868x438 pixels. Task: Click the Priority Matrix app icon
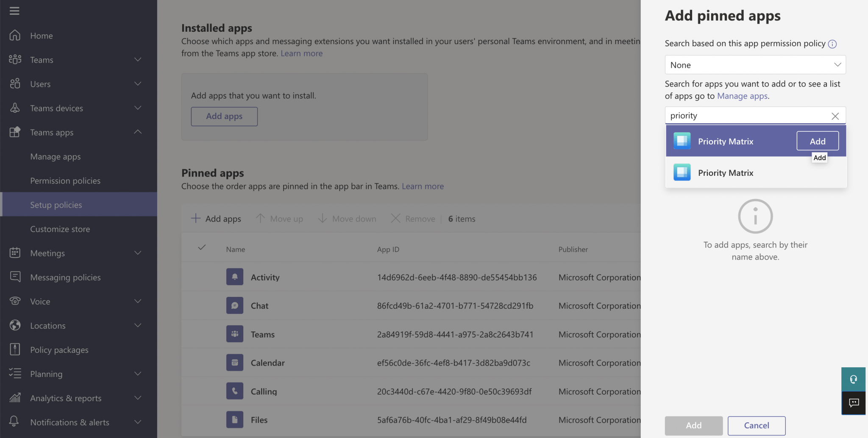click(x=682, y=141)
